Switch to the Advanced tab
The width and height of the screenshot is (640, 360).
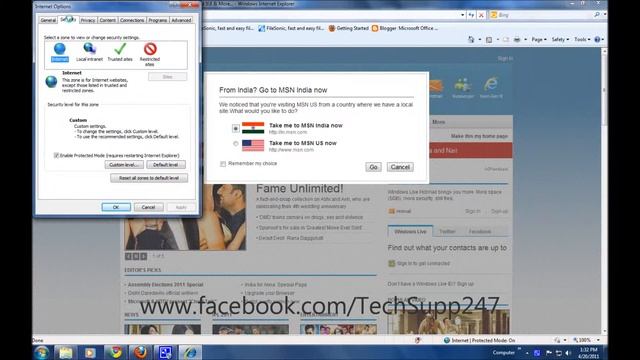(181, 20)
